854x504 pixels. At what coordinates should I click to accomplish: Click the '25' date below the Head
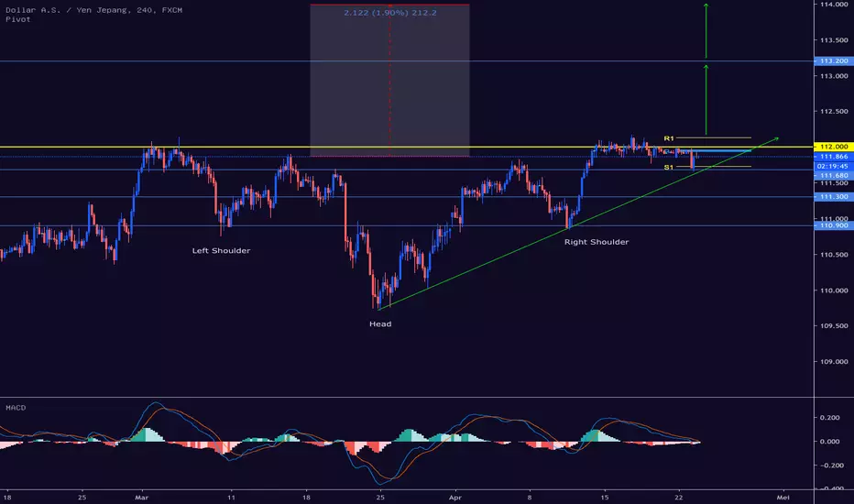(380, 498)
